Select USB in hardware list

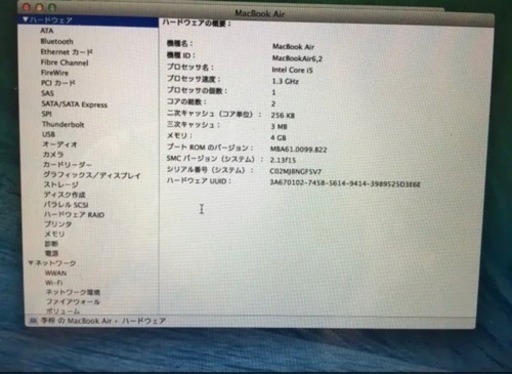(x=49, y=134)
